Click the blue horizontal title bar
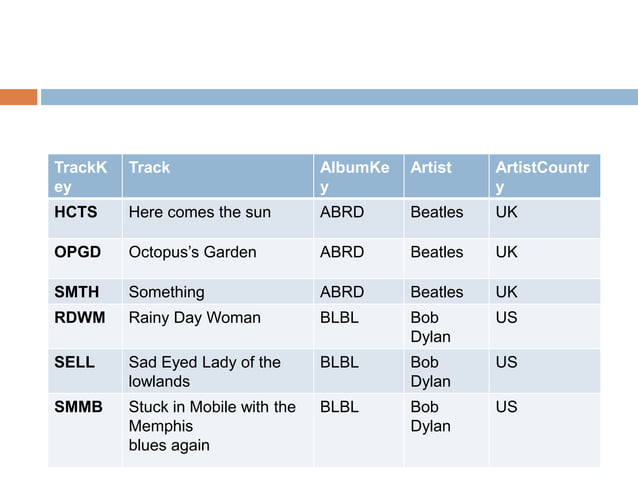The image size is (638, 478). pyautogui.click(x=339, y=97)
